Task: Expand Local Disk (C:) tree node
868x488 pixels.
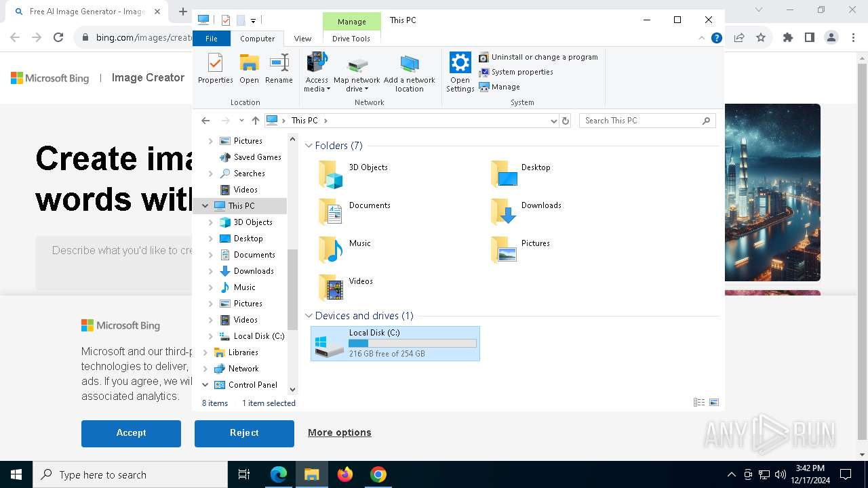Action: 210,336
